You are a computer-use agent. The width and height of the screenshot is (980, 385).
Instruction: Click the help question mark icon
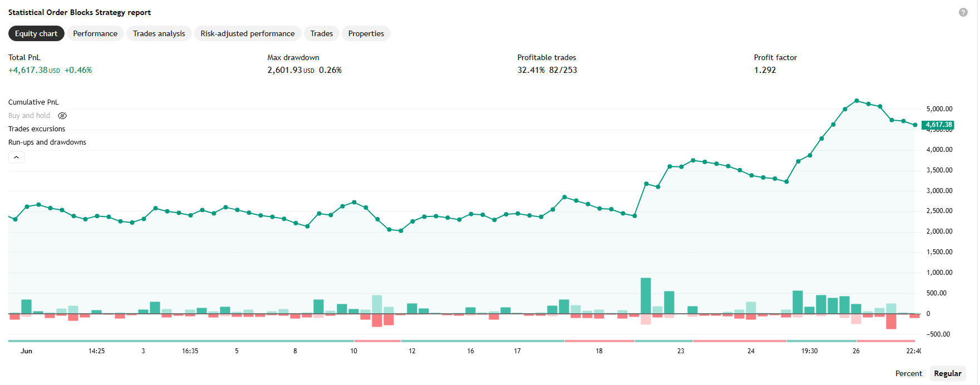click(x=963, y=12)
